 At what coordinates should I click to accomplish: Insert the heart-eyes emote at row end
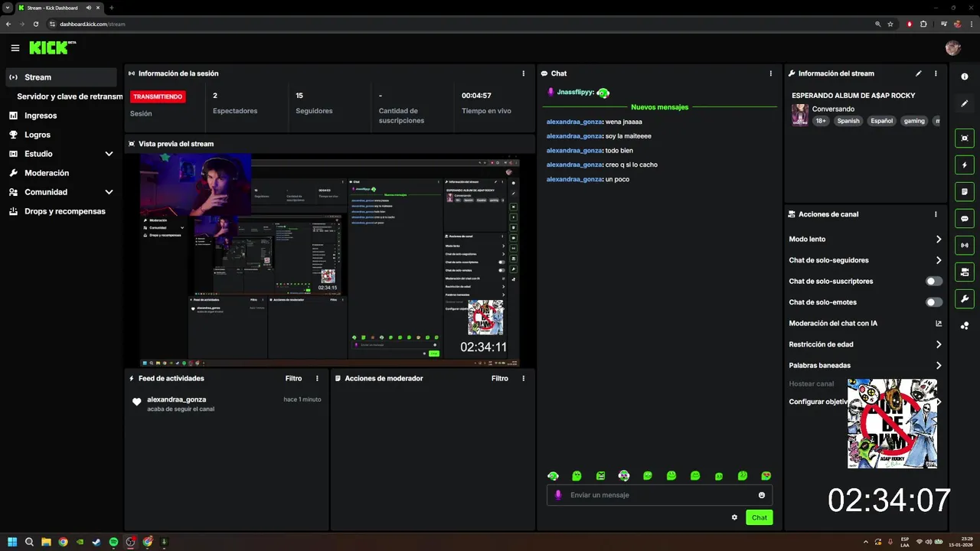click(766, 476)
